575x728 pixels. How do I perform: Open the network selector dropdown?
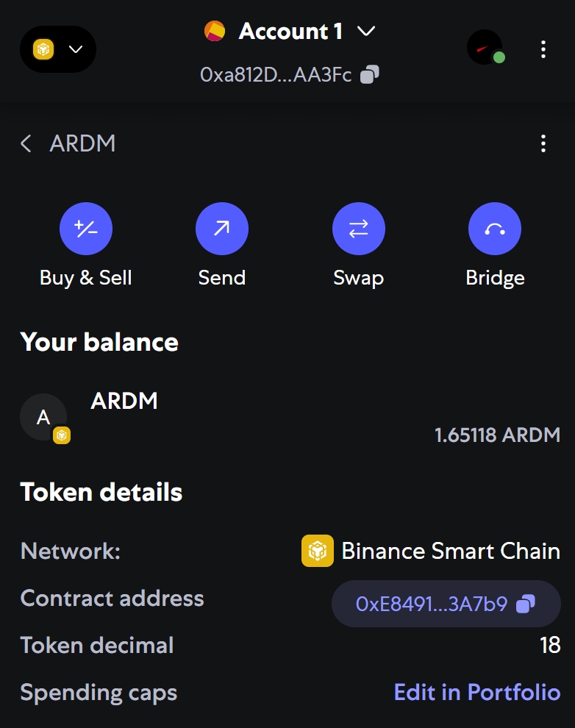pos(58,49)
